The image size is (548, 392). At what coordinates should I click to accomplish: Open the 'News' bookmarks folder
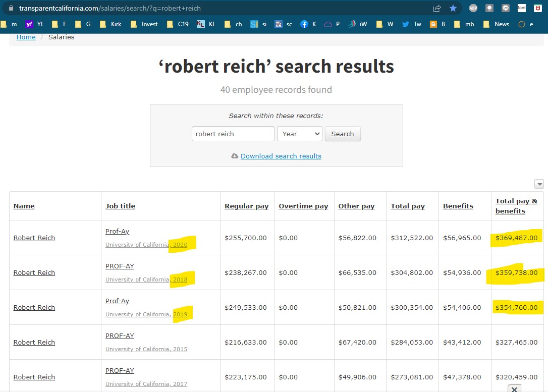[x=496, y=24]
